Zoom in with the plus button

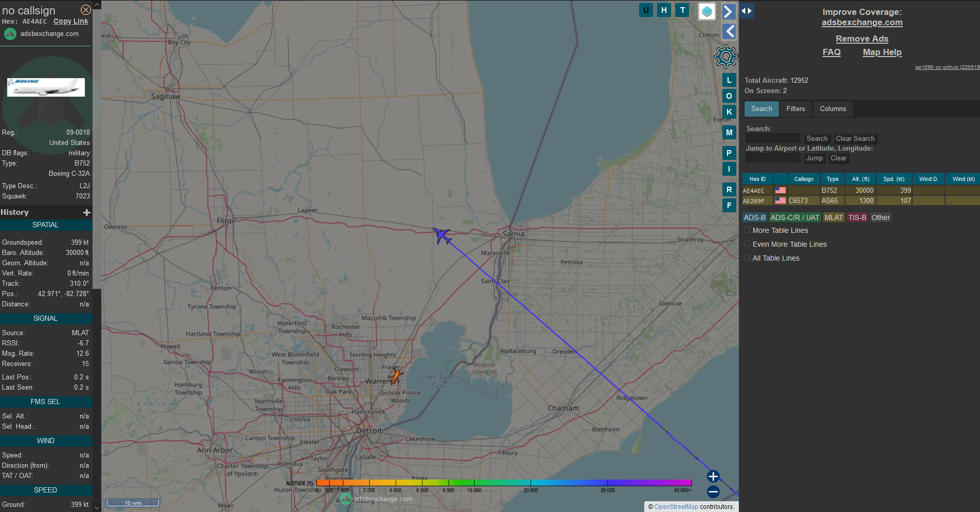click(x=713, y=477)
